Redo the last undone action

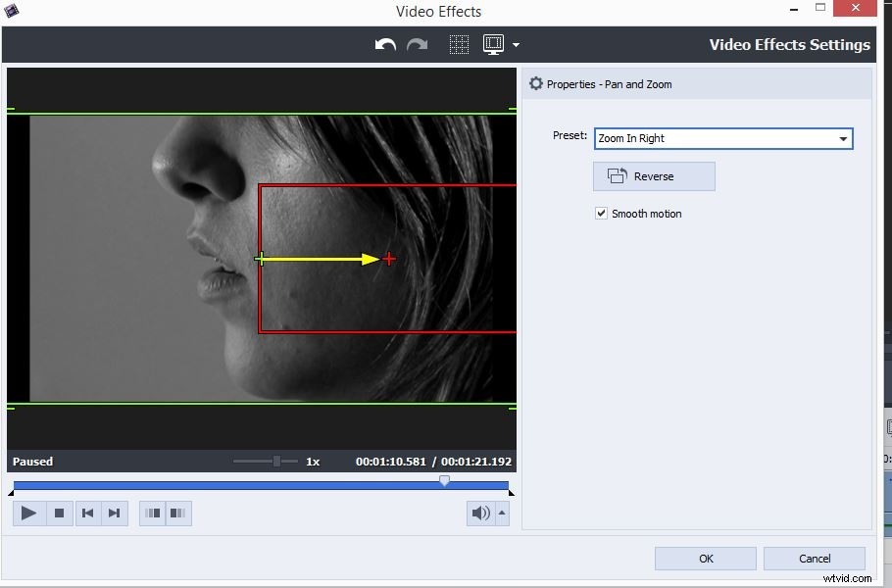click(x=418, y=44)
